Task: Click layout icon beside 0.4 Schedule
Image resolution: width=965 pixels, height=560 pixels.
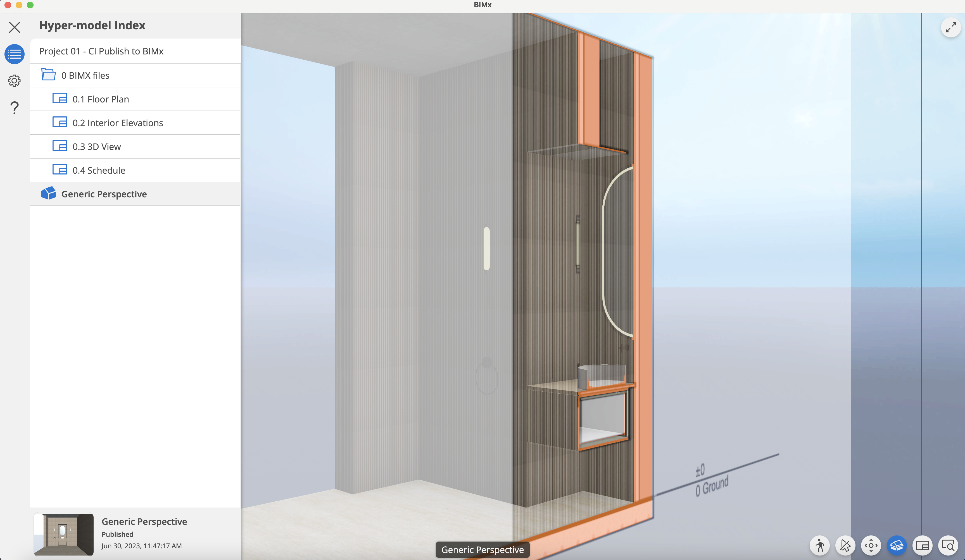Action: (x=60, y=170)
